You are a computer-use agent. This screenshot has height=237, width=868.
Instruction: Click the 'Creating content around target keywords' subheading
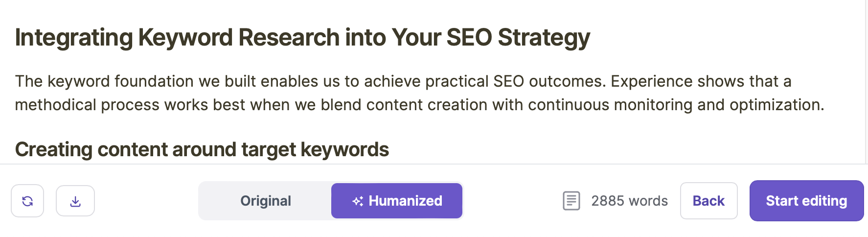(202, 149)
